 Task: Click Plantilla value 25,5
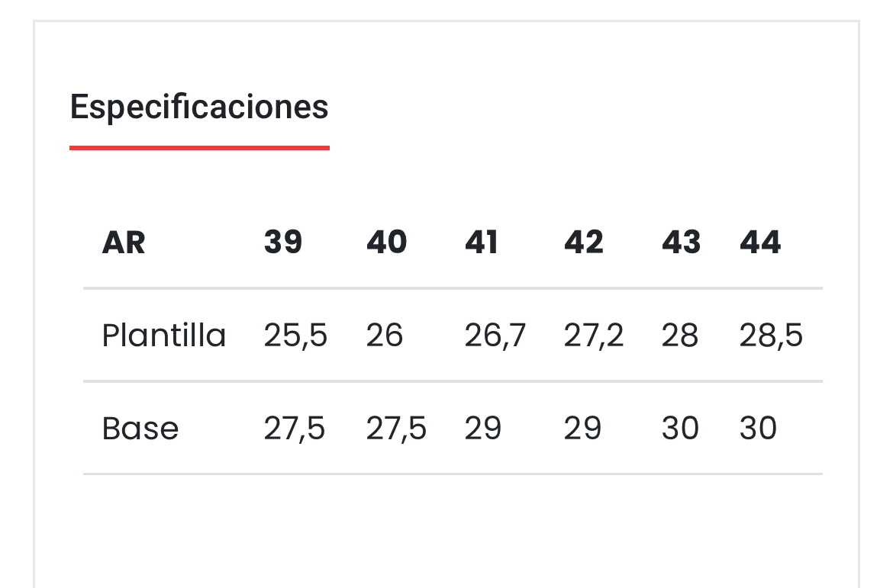[x=295, y=336]
